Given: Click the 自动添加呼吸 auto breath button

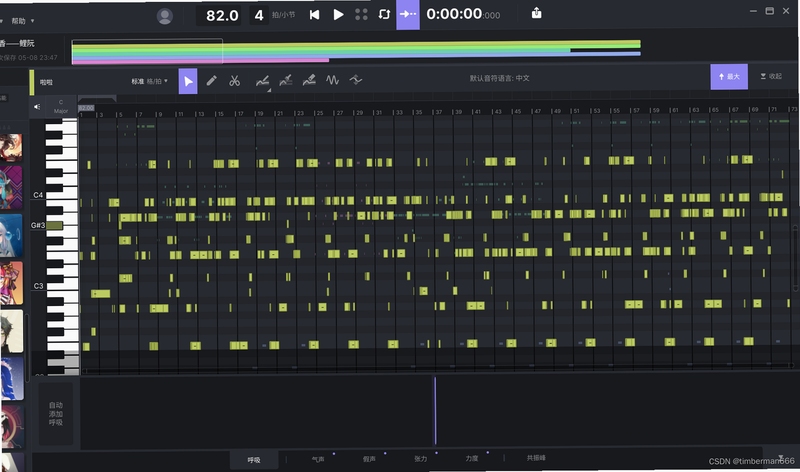Looking at the screenshot, I should (56, 414).
